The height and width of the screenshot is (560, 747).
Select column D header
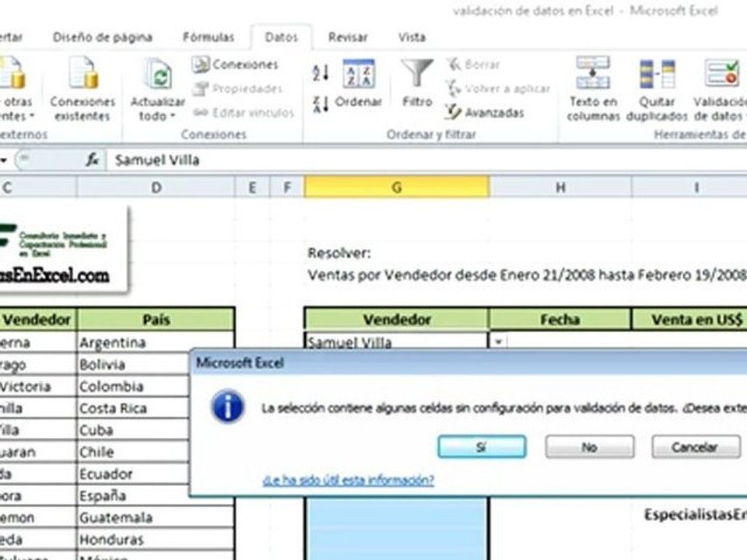click(156, 187)
